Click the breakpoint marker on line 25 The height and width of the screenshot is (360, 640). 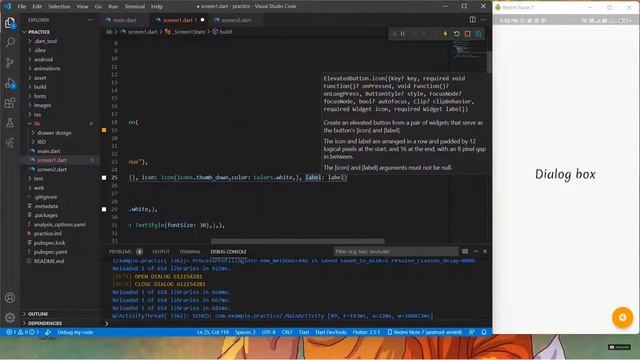(104, 178)
